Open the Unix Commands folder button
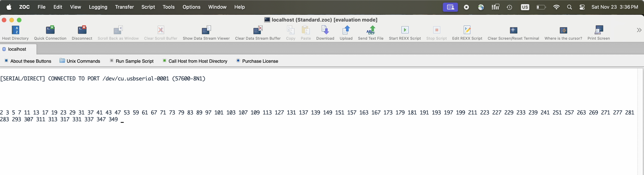Image resolution: width=644 pixels, height=175 pixels. click(x=80, y=61)
